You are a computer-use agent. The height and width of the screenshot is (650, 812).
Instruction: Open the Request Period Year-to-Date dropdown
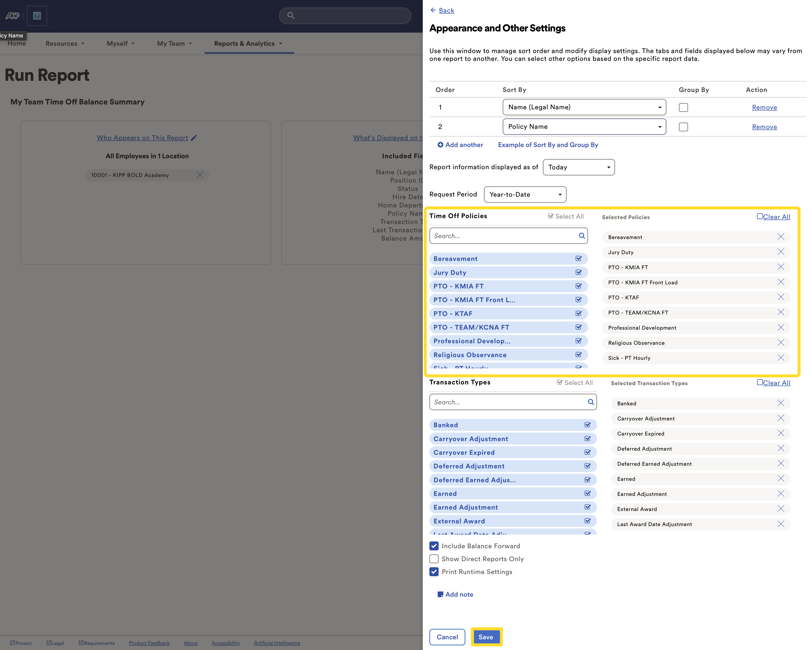point(525,194)
